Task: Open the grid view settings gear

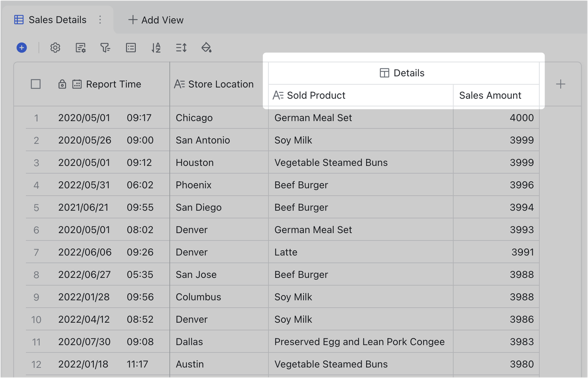Action: click(x=55, y=47)
